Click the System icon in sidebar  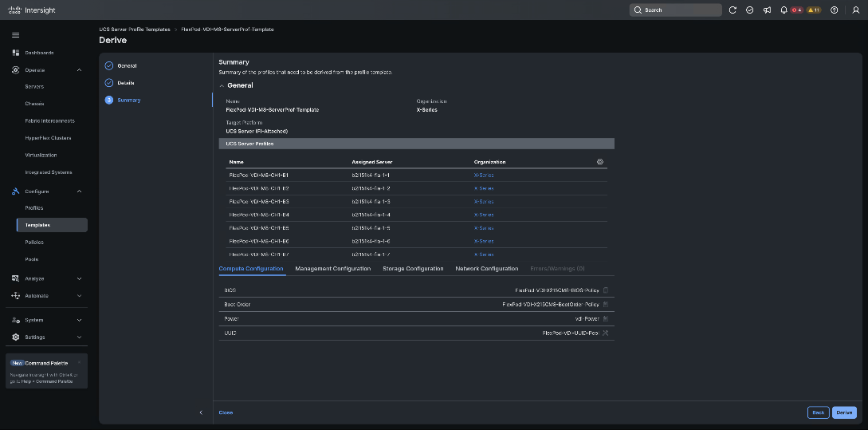pyautogui.click(x=15, y=320)
